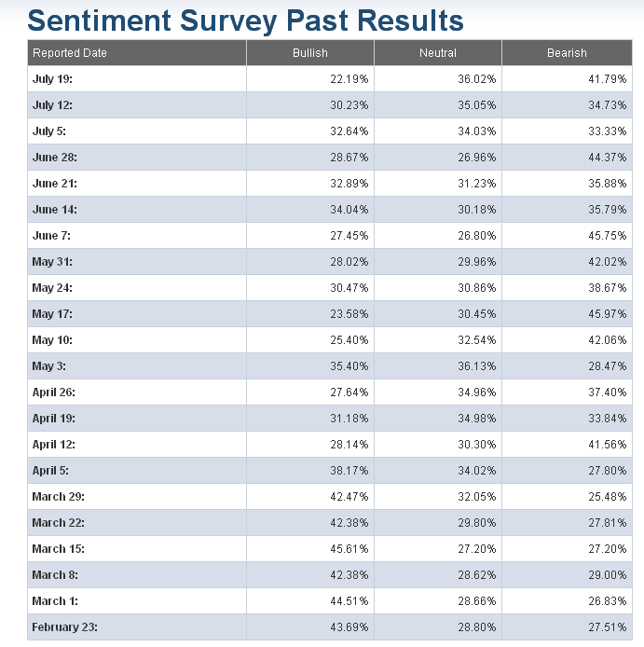This screenshot has height=647, width=644.
Task: Click the Bullish column header
Action: pos(310,53)
